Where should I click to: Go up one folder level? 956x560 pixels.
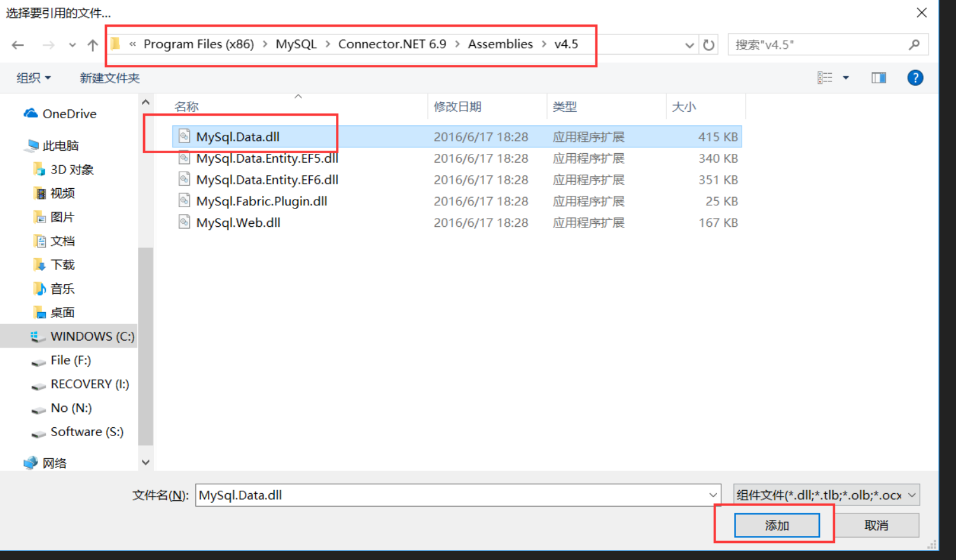(93, 45)
